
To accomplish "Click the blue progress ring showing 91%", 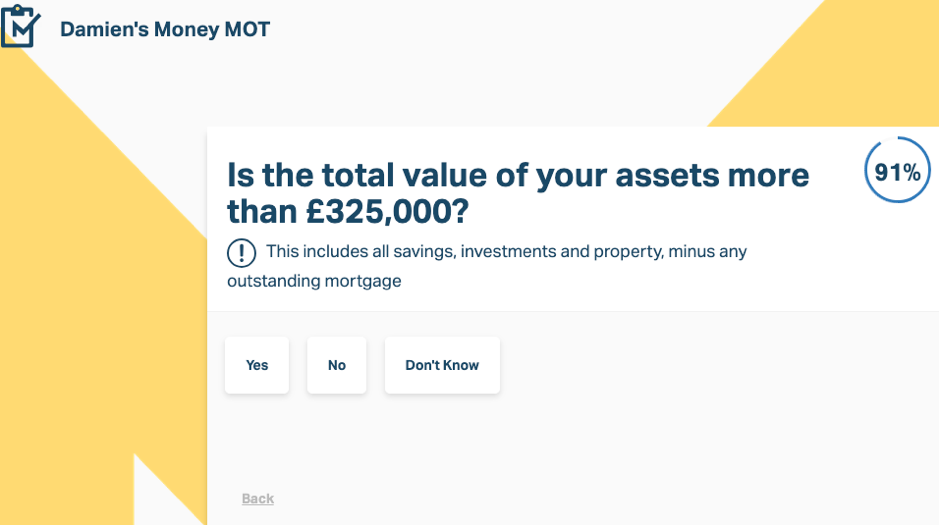I will [897, 170].
